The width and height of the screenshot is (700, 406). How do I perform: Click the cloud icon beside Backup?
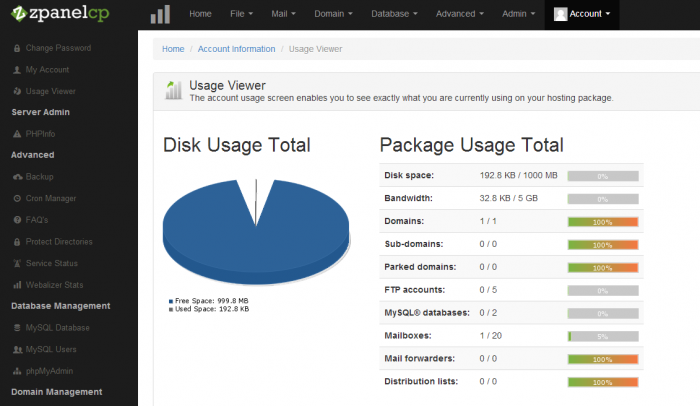[16, 177]
